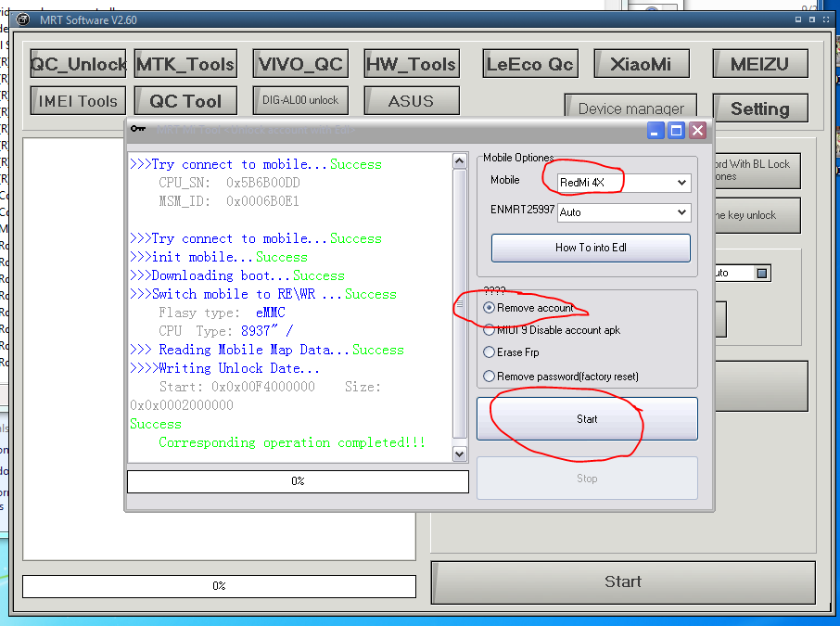The height and width of the screenshot is (626, 840).
Task: Select MIUI 9 Disable account apk option
Action: (552, 330)
